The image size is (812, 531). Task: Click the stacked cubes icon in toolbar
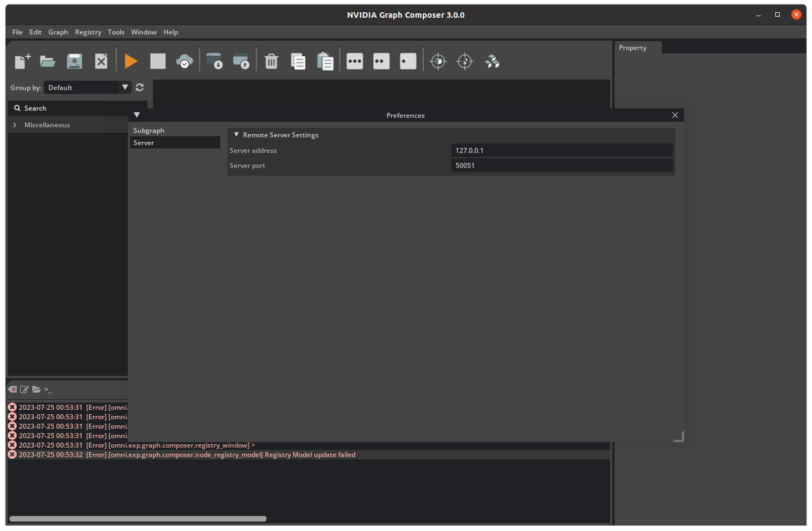[x=492, y=61]
